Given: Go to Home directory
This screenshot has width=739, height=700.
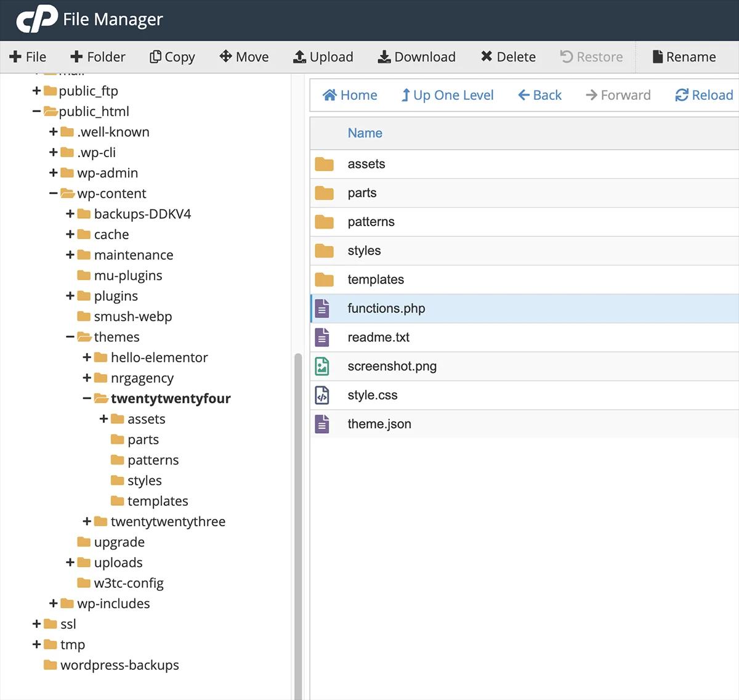Looking at the screenshot, I should pyautogui.click(x=350, y=95).
